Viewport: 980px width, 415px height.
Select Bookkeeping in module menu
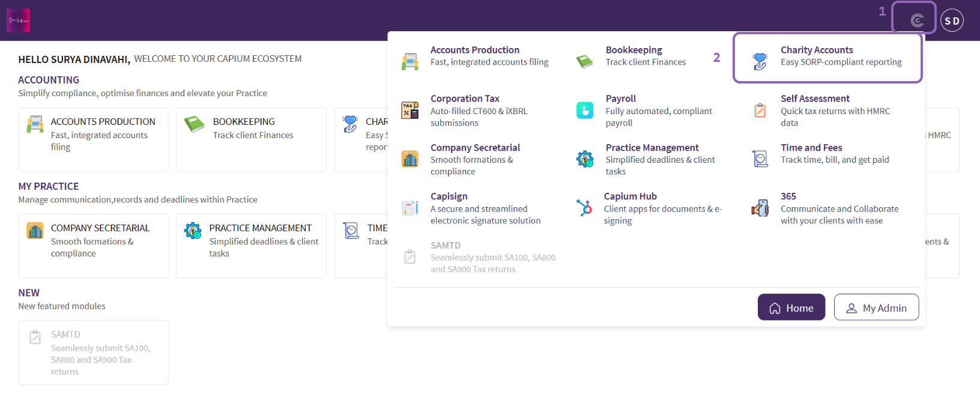pos(634,50)
